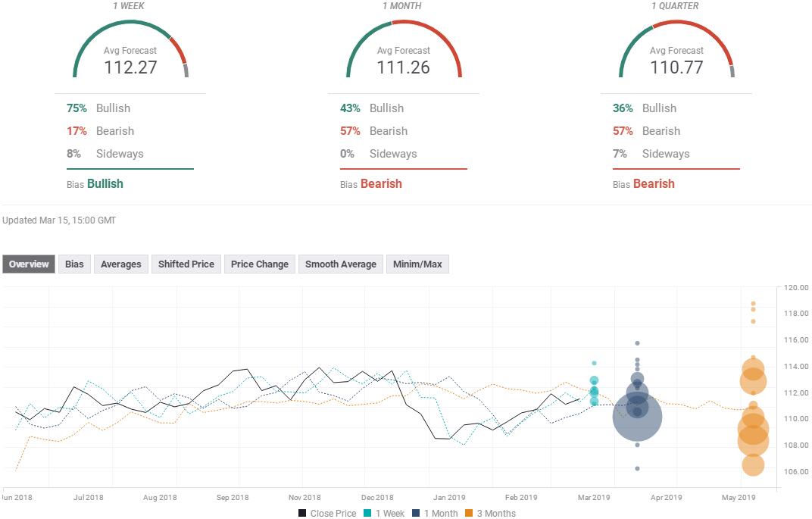
Task: Toggle the 1 Month legend entry
Action: [437, 513]
